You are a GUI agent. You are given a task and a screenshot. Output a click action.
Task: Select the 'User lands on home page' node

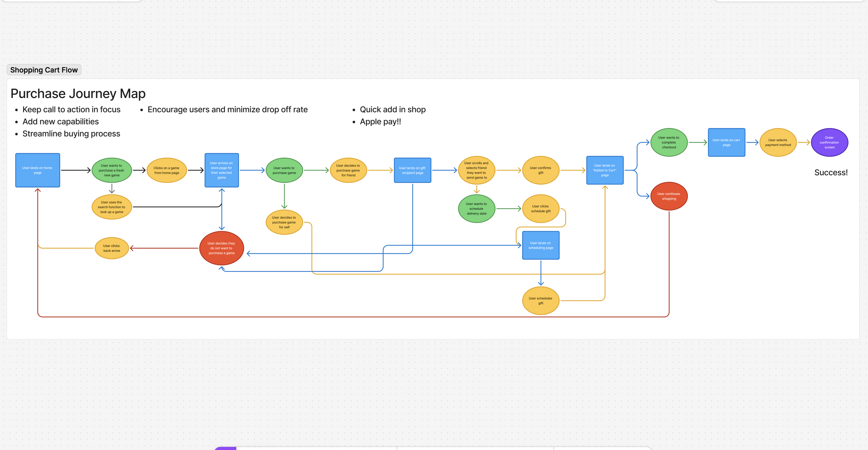tap(38, 170)
